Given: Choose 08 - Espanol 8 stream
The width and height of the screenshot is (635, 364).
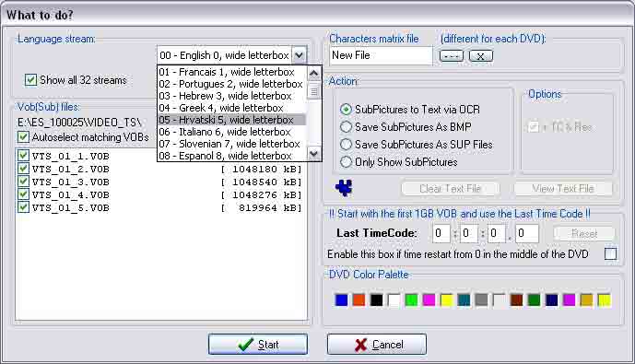Looking at the screenshot, I should coord(231,156).
